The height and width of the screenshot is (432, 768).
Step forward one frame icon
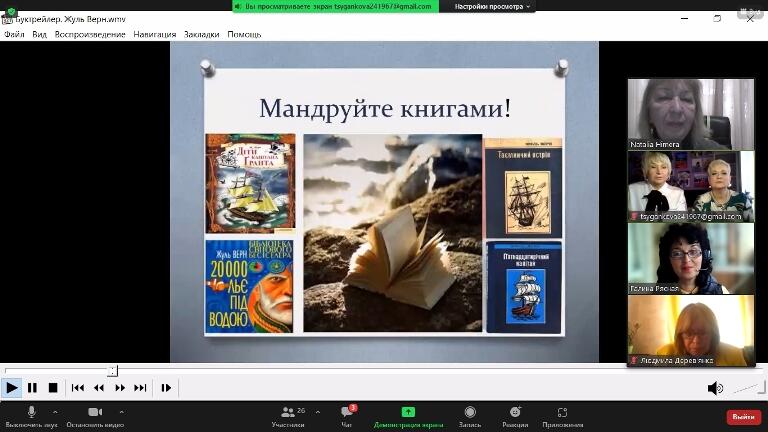pyautogui.click(x=166, y=388)
